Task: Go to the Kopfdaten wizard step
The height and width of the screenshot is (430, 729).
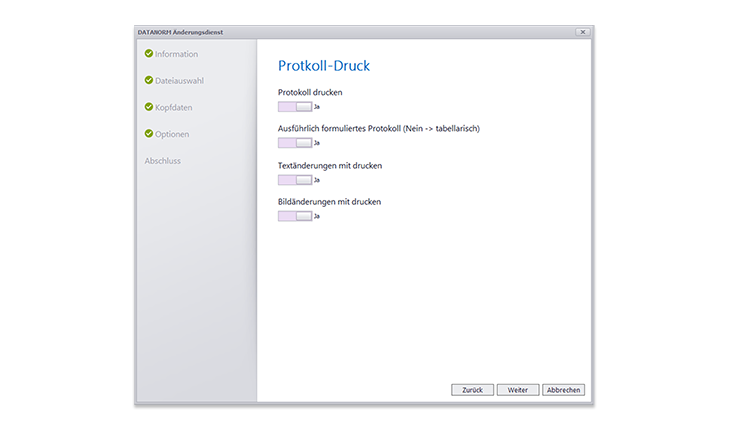Action: pyautogui.click(x=173, y=107)
